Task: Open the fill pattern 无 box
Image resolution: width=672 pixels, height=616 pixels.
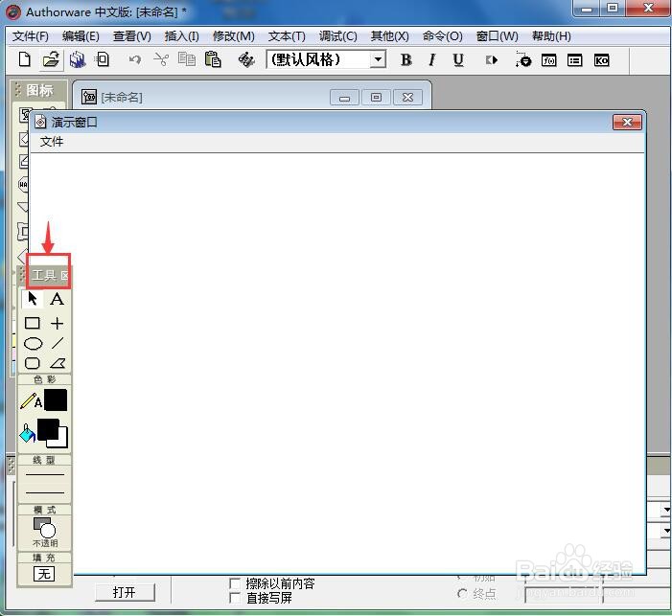Action: point(44,574)
